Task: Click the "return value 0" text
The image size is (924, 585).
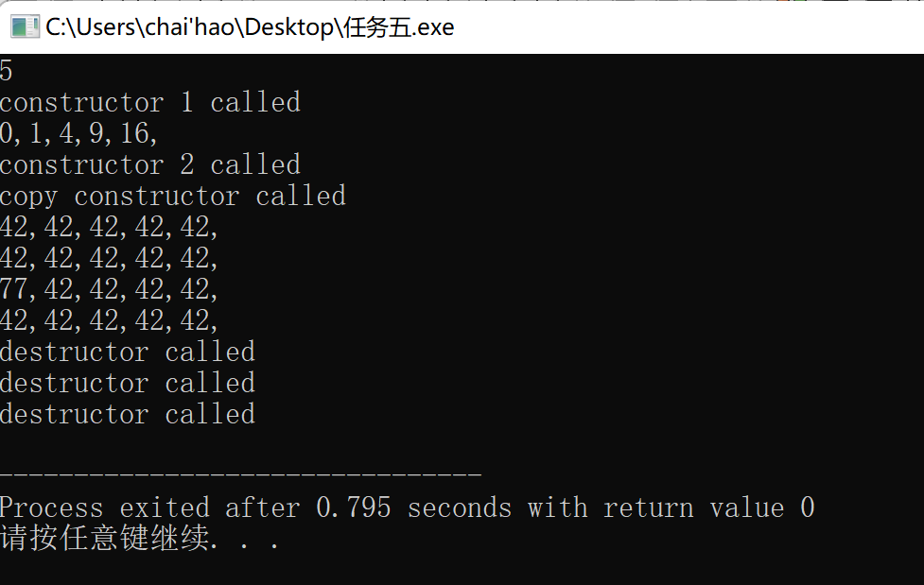Action: [x=709, y=508]
